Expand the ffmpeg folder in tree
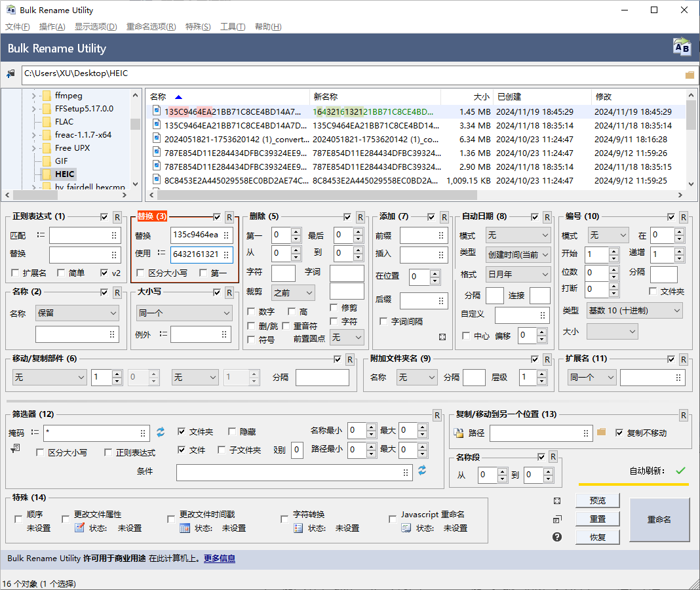 (33, 96)
